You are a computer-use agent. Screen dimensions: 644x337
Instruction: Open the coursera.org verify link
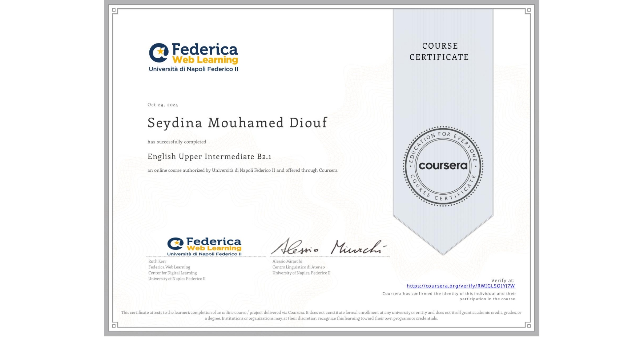[460, 286]
